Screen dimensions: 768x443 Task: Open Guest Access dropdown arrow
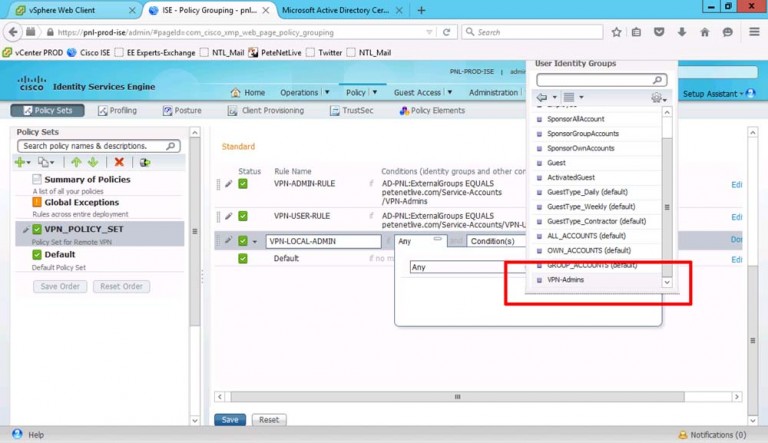(x=450, y=92)
